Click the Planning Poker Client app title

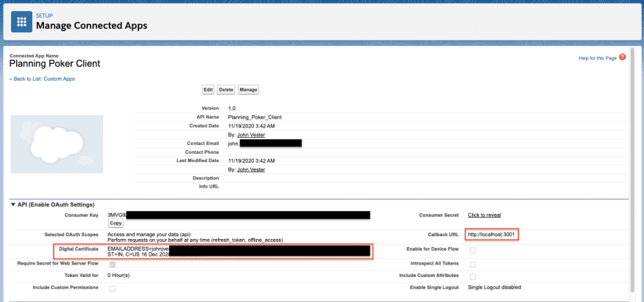click(x=55, y=64)
